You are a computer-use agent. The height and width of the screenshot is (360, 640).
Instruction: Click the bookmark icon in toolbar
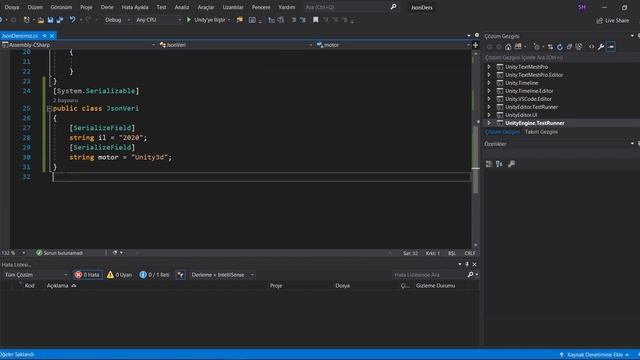[x=316, y=20]
